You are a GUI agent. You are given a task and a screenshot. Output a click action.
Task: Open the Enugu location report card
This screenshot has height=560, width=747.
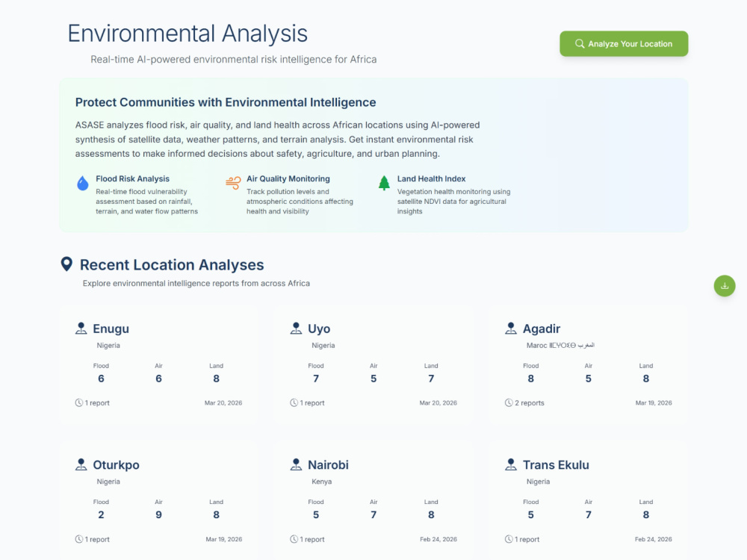158,365
